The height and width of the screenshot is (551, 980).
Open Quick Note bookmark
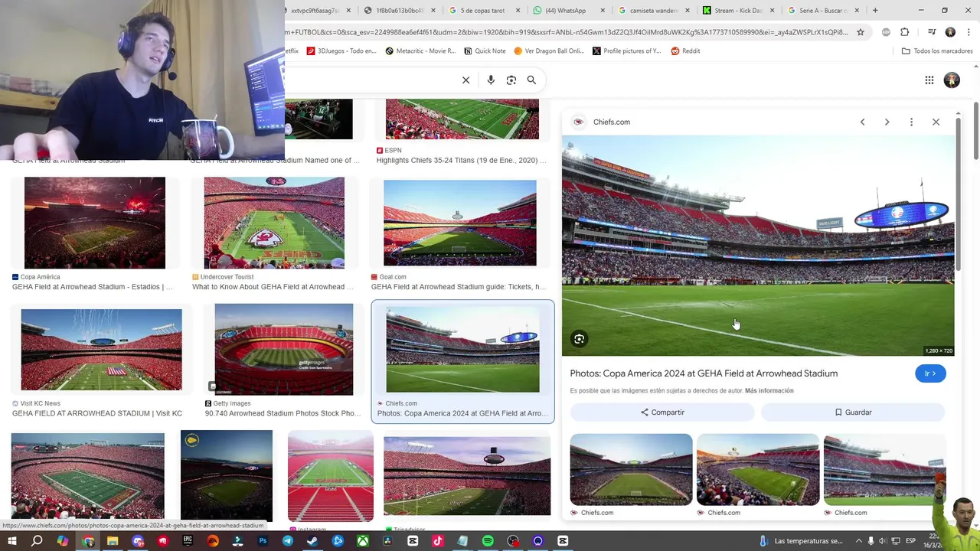pos(485,51)
